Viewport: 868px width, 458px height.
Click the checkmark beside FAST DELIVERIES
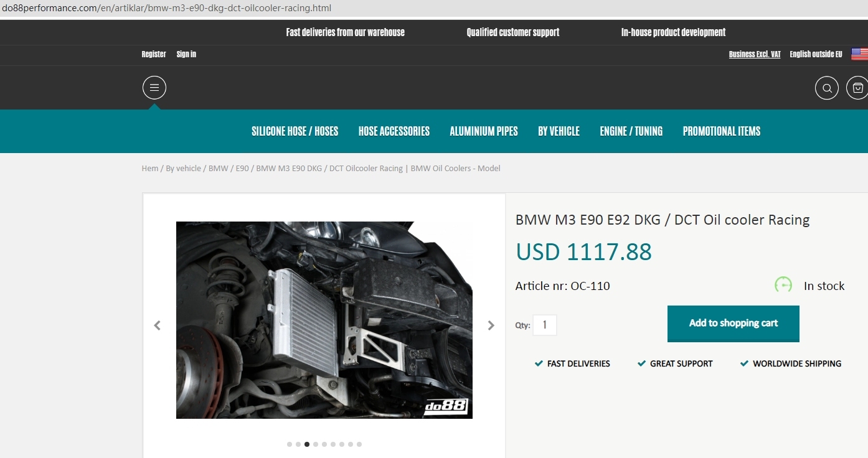coord(539,363)
